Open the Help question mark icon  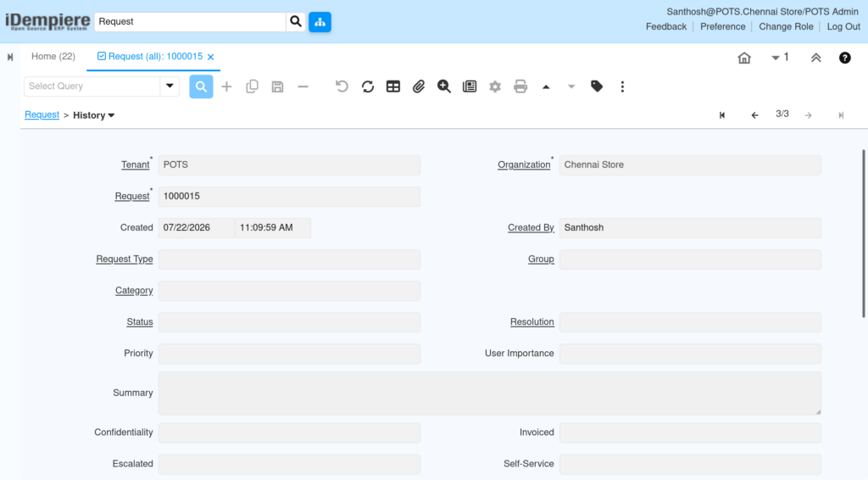[x=845, y=58]
